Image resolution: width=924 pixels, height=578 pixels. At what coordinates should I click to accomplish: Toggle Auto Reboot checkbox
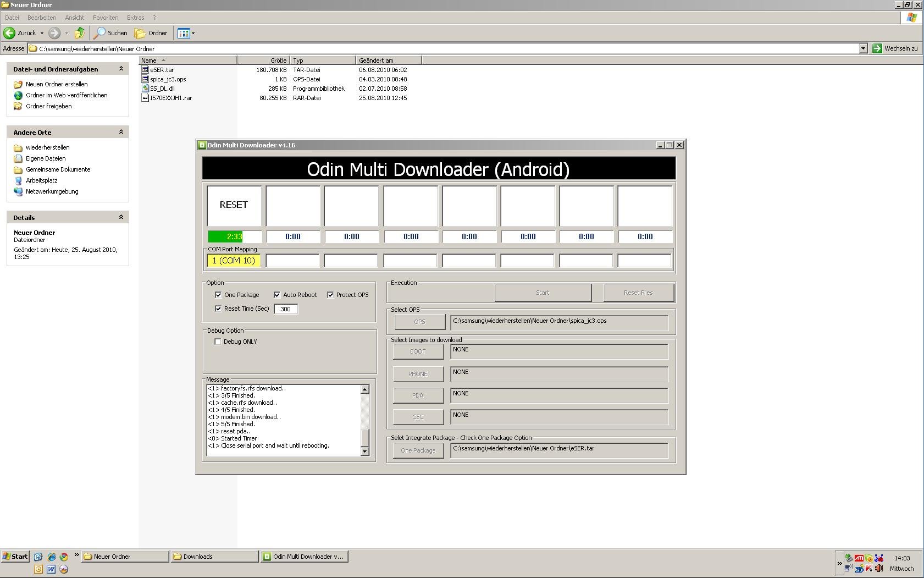coord(277,295)
